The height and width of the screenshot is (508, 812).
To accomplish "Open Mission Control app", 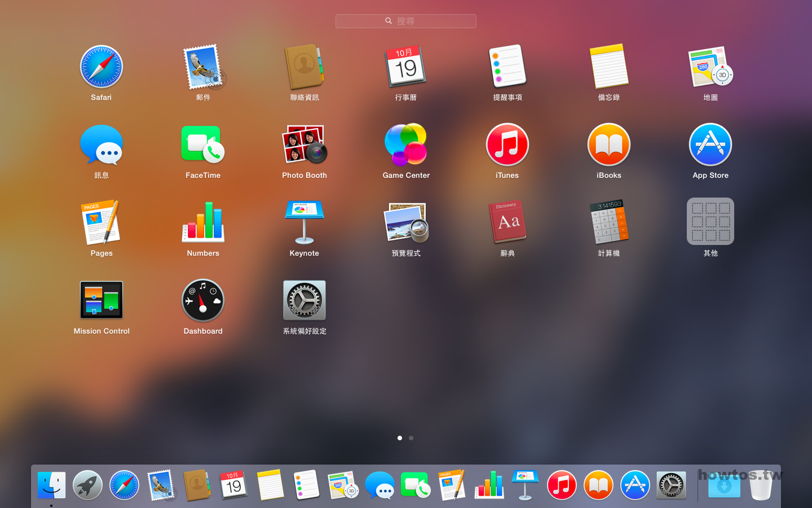I will tap(101, 300).
